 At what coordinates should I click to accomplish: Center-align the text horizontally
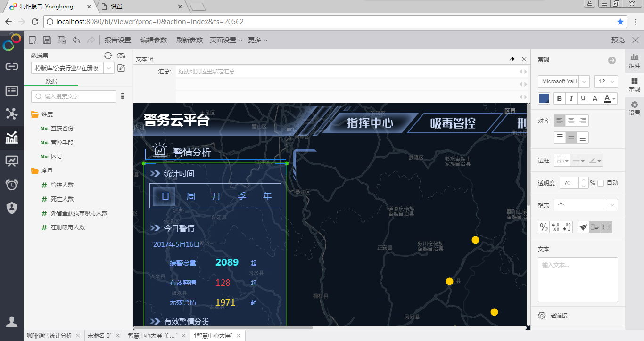[571, 121]
